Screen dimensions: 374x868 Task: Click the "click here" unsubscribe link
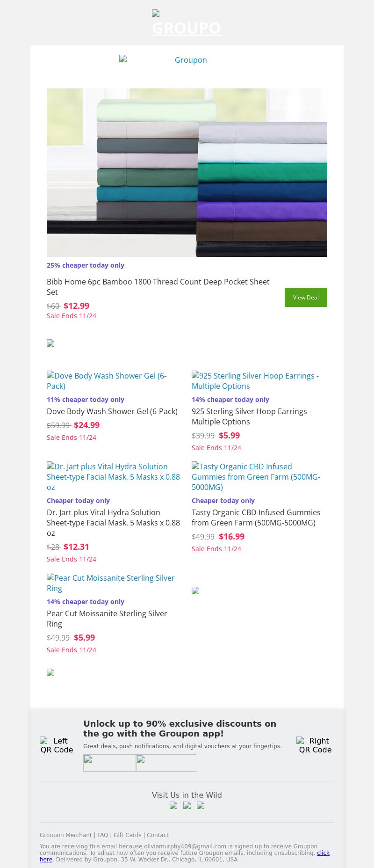coord(323,853)
